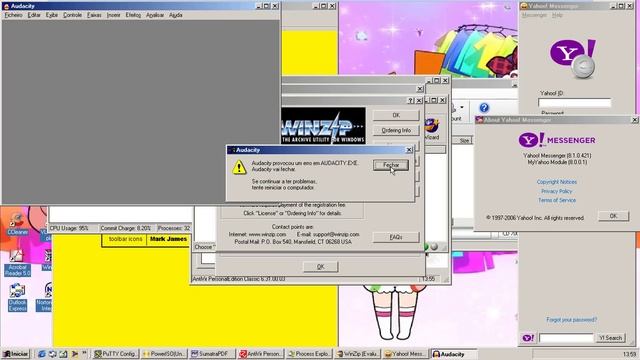Click Internet Explorer quick launch icon
The height and width of the screenshot is (360, 640).
click(41, 354)
